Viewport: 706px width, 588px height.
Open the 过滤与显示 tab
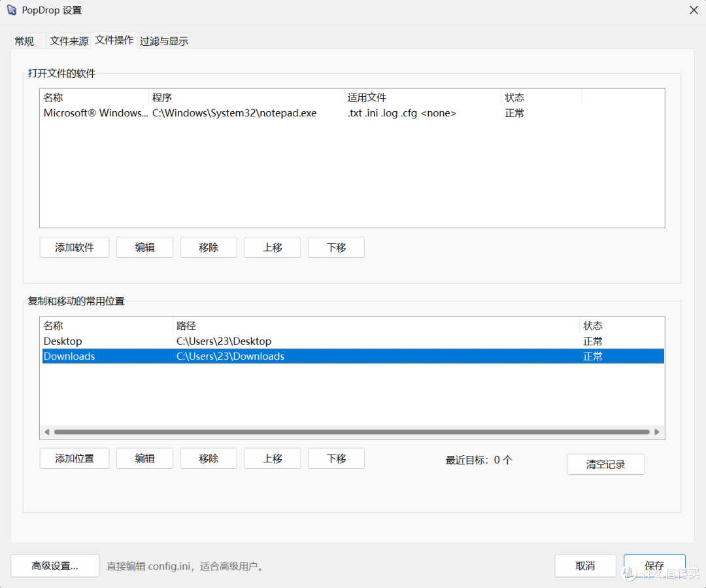(164, 41)
